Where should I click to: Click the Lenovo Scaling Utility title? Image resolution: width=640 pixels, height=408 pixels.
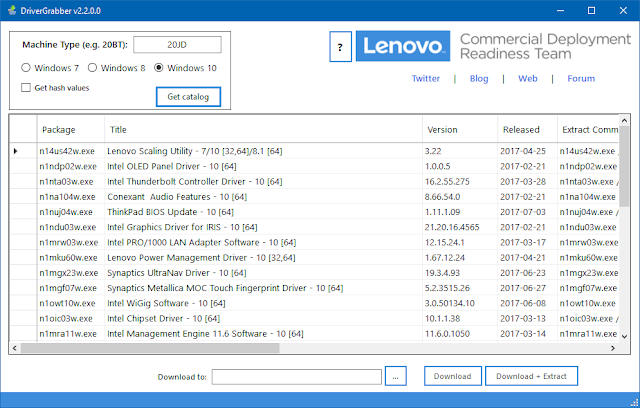click(263, 151)
